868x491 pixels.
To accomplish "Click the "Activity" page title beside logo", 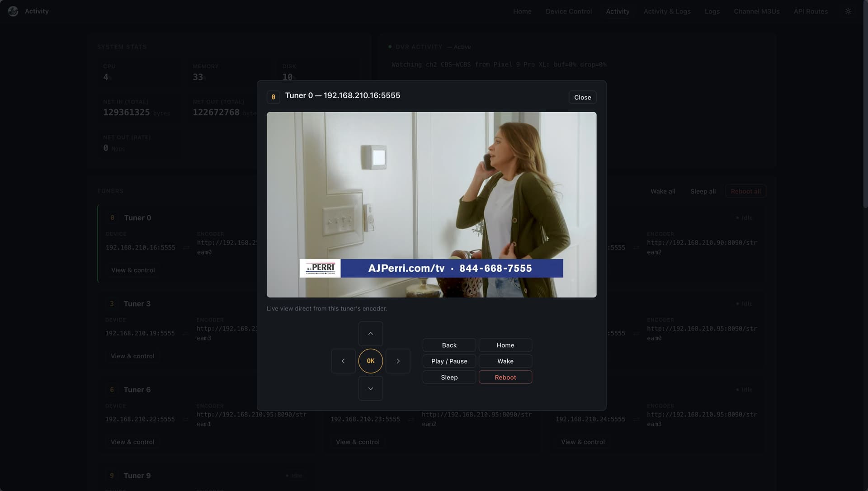I will 37,11.
